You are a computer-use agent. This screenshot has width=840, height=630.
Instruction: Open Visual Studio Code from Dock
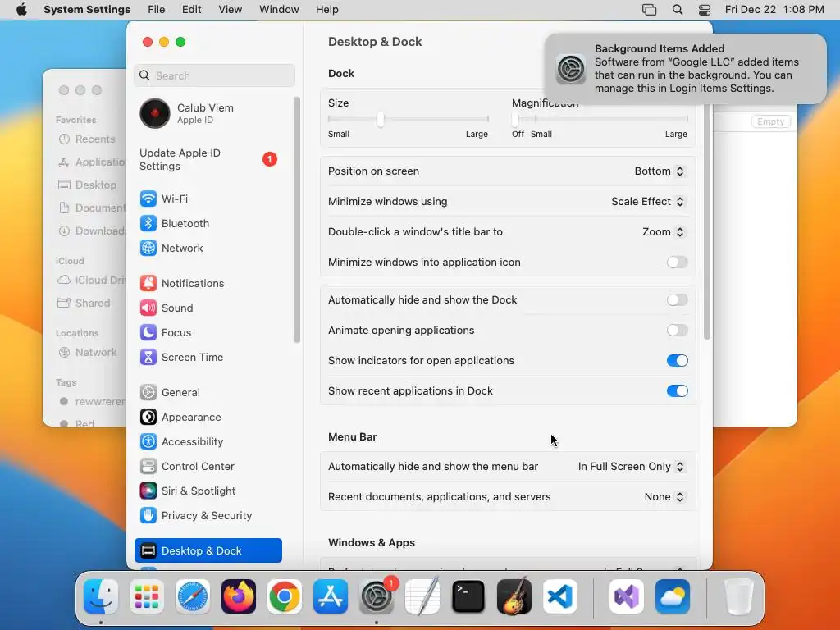click(x=559, y=596)
